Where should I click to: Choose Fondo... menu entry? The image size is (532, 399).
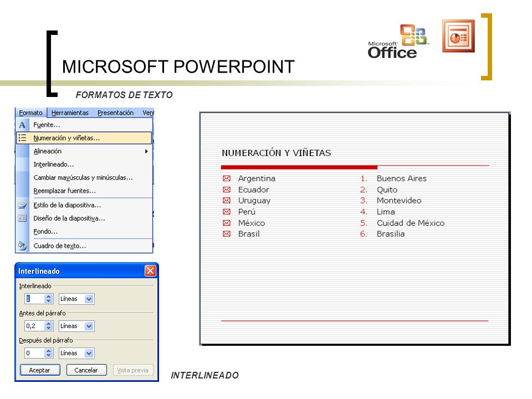(x=84, y=232)
